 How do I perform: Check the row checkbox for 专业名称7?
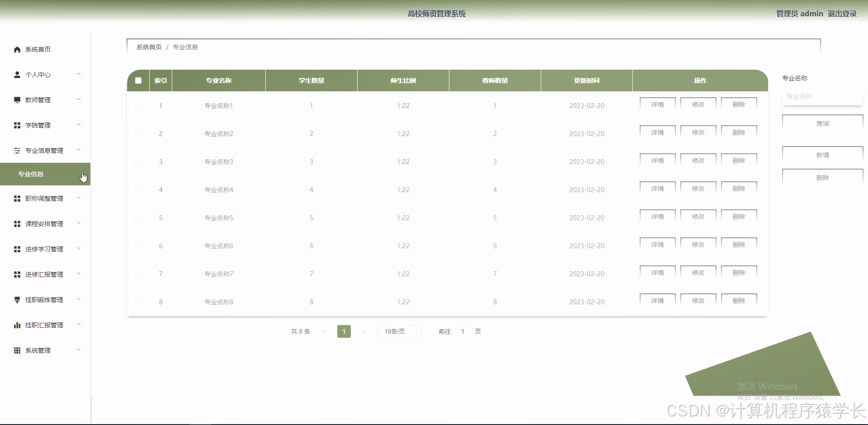[x=138, y=274]
